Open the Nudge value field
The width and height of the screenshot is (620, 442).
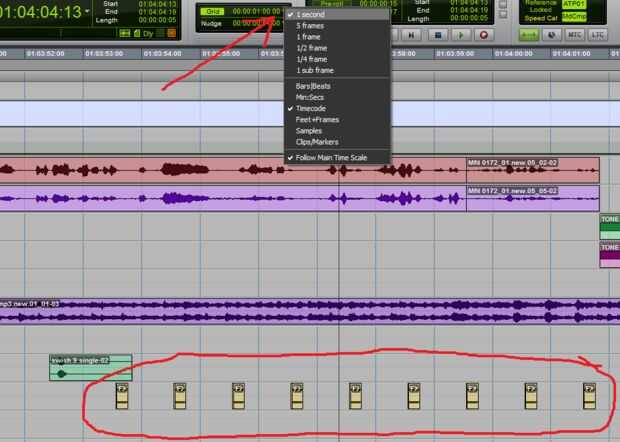click(x=256, y=23)
